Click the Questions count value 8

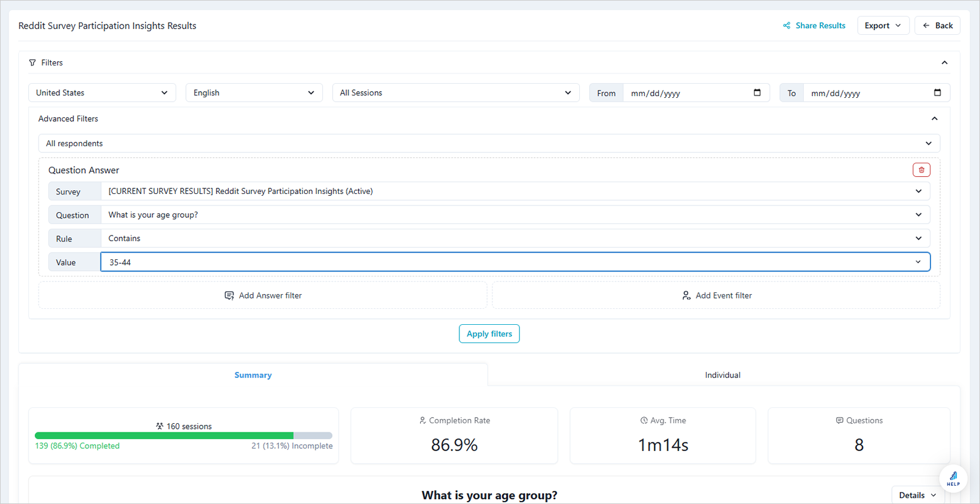pyautogui.click(x=859, y=445)
